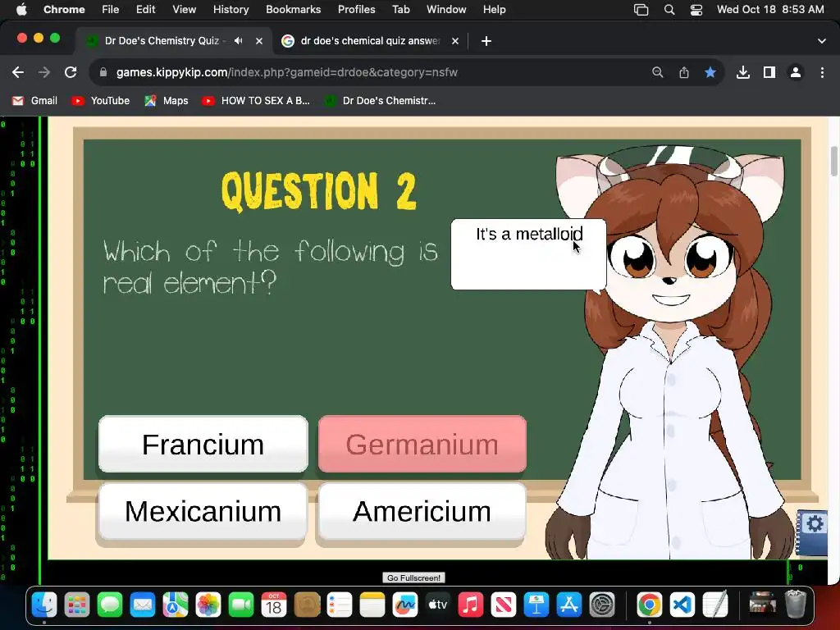Screen dimensions: 840x630
Task: Open Chrome three-dot menu
Action: tap(822, 72)
